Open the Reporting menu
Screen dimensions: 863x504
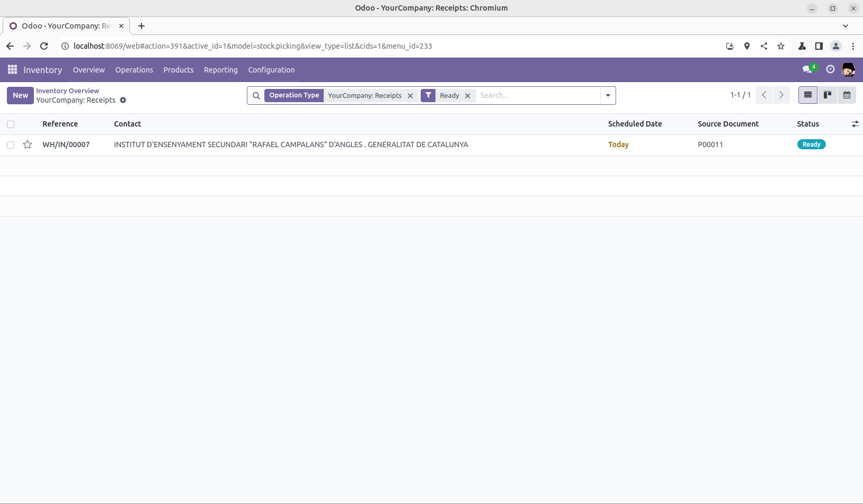tap(220, 70)
